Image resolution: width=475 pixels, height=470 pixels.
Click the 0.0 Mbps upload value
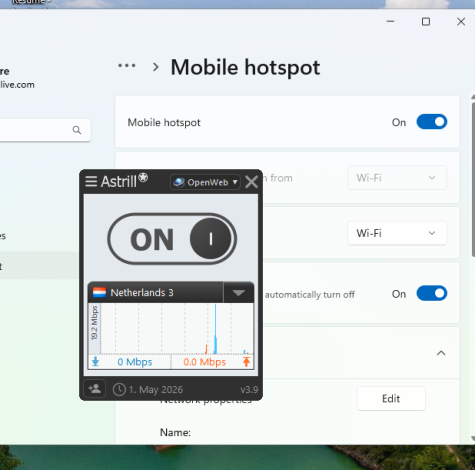(x=204, y=362)
